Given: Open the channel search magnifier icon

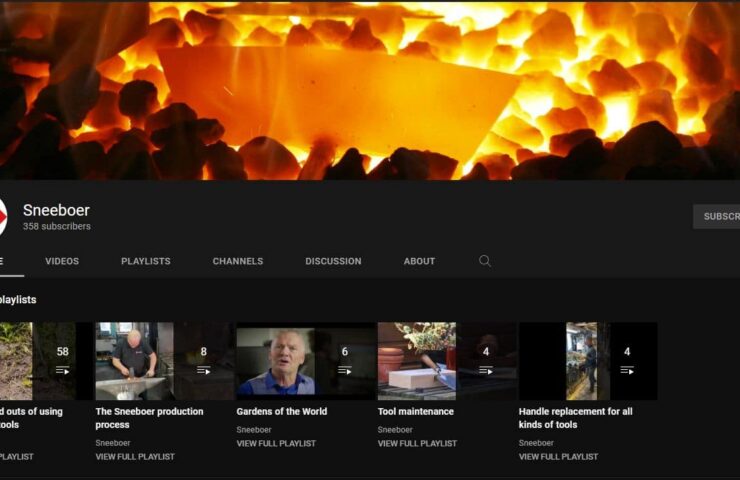Looking at the screenshot, I should [485, 261].
